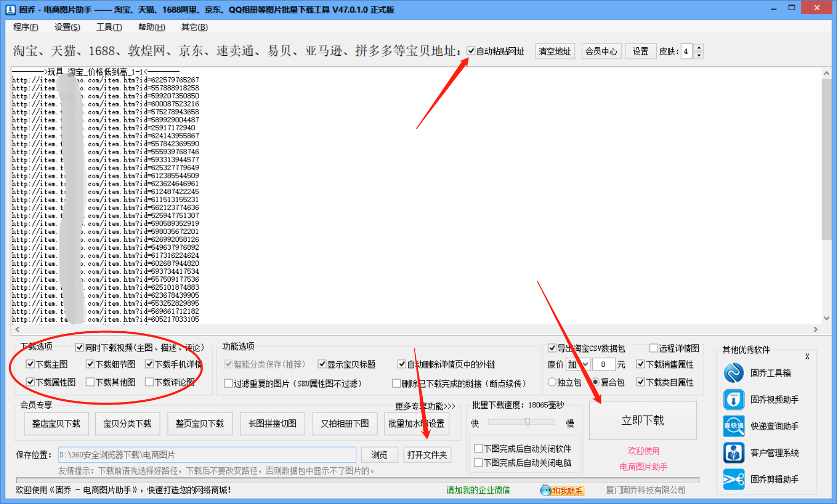Uncheck 下载主图 option
This screenshot has height=504, width=837.
(30, 364)
